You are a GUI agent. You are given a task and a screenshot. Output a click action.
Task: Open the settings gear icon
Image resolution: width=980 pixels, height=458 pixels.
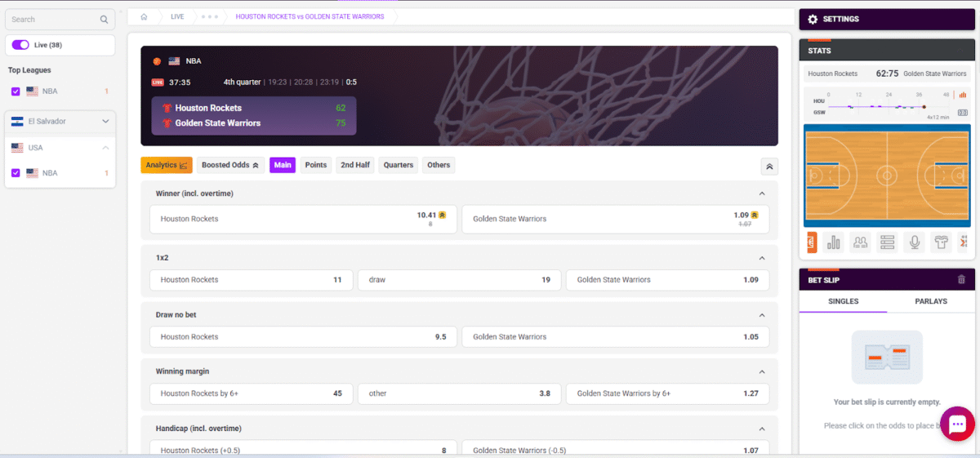point(813,19)
